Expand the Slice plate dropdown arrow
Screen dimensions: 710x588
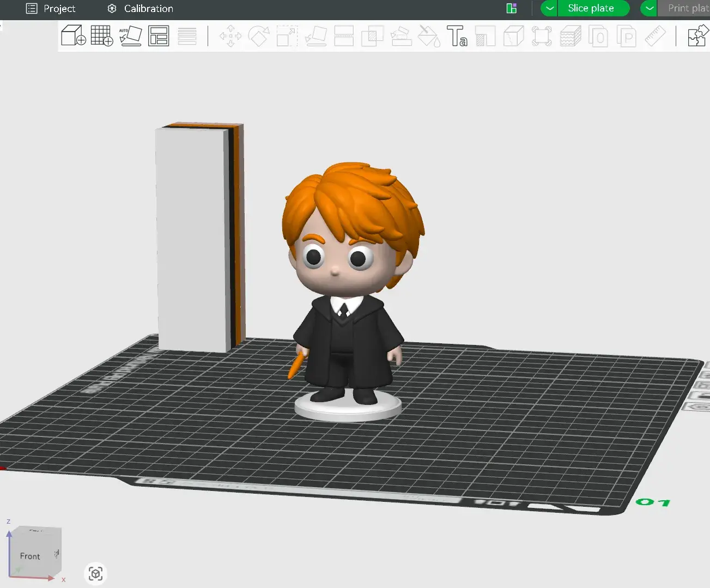point(549,8)
